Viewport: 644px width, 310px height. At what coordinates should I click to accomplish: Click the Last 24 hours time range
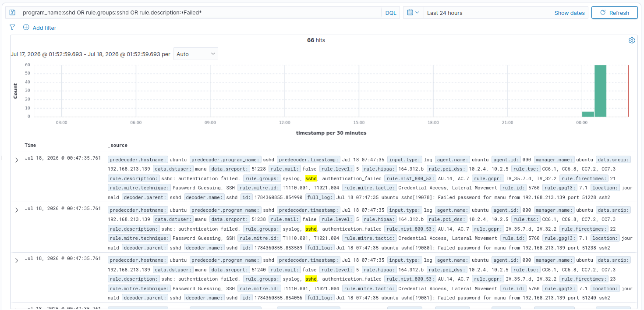[x=445, y=13]
